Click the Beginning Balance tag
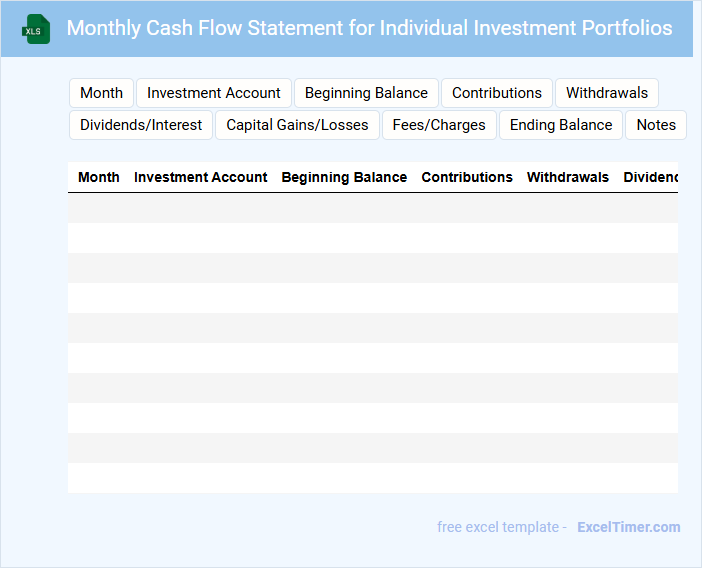Image resolution: width=702 pixels, height=568 pixels. coord(366,93)
